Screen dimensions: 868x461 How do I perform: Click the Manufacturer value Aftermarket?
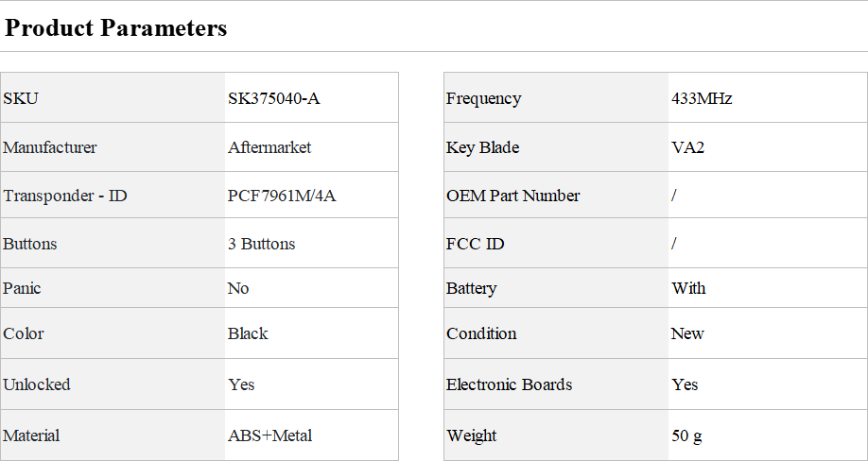point(269,147)
